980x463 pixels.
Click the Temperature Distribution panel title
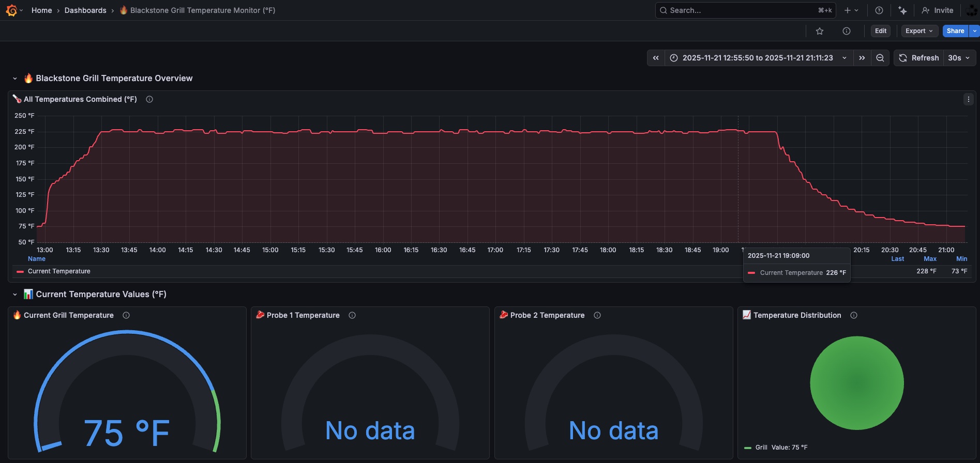point(797,315)
